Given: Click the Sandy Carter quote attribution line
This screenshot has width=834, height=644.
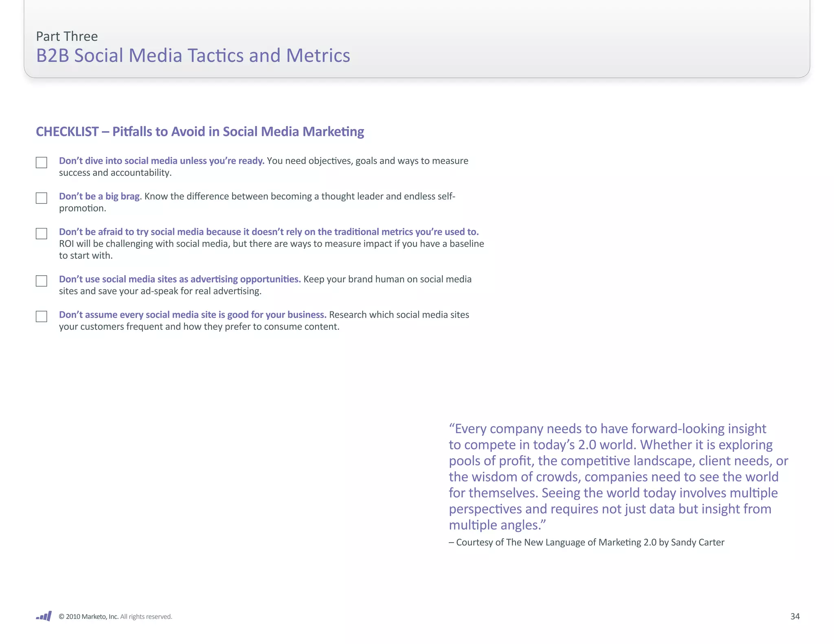Looking at the screenshot, I should coord(586,542).
